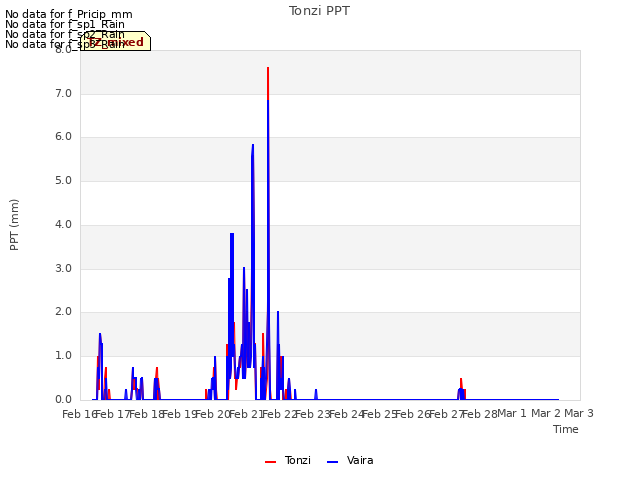Click the Mar 3 x-axis tick label

pyautogui.click(x=579, y=413)
